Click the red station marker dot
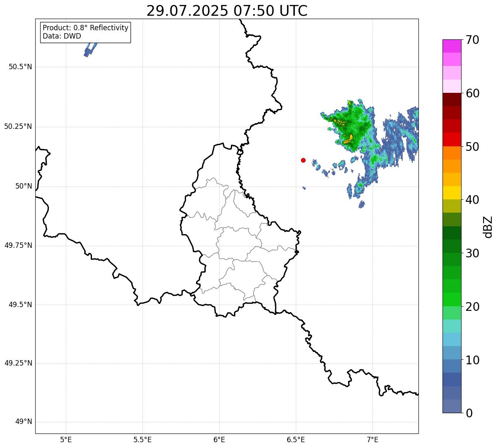Screen dimensions: 498x448 (303, 160)
